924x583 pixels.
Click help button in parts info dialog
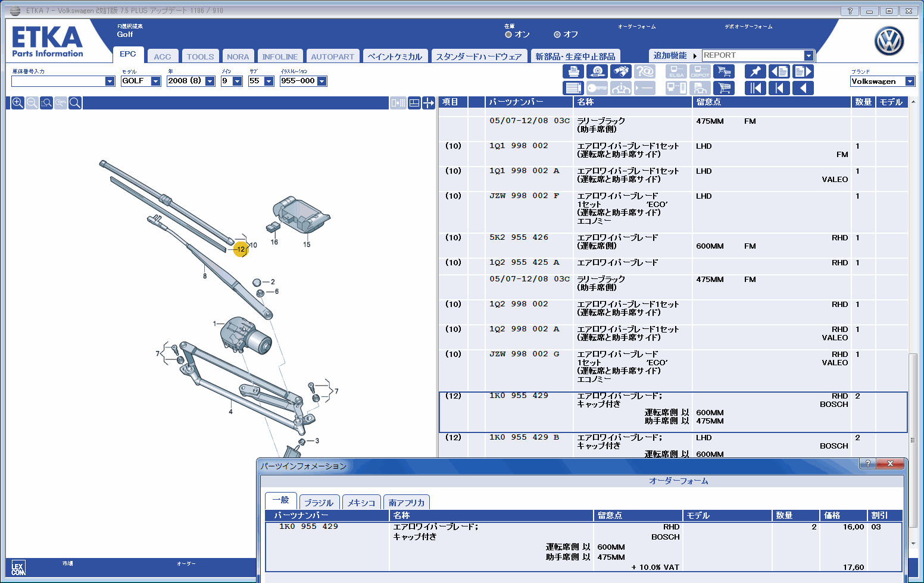coord(867,463)
